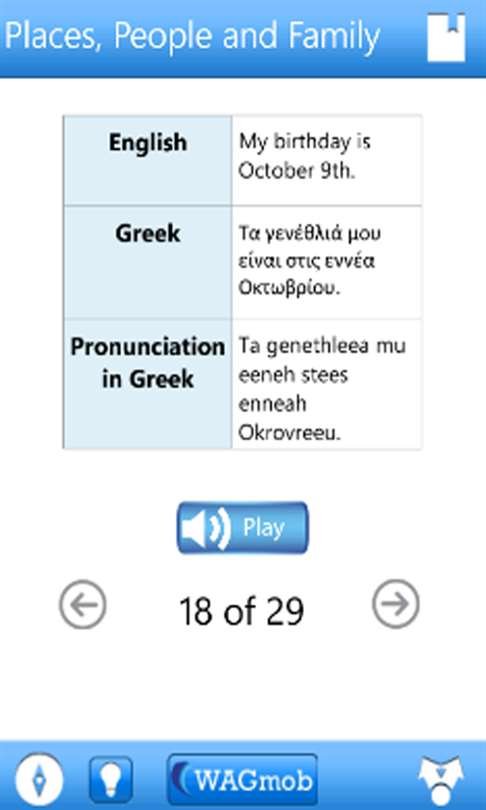Play the Greek pronunciation audio
The width and height of the screenshot is (486, 810).
(x=243, y=527)
